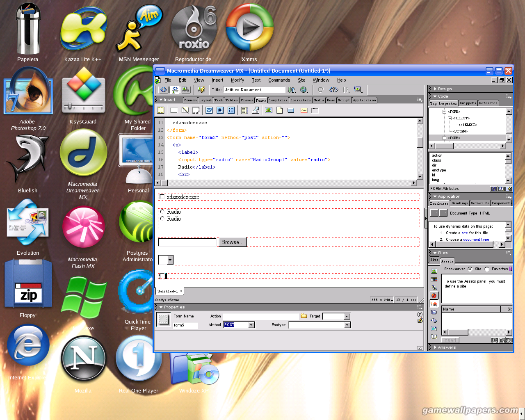The image size is (525, 420).
Task: Open Properties panel help question icon
Action: (x=420, y=314)
